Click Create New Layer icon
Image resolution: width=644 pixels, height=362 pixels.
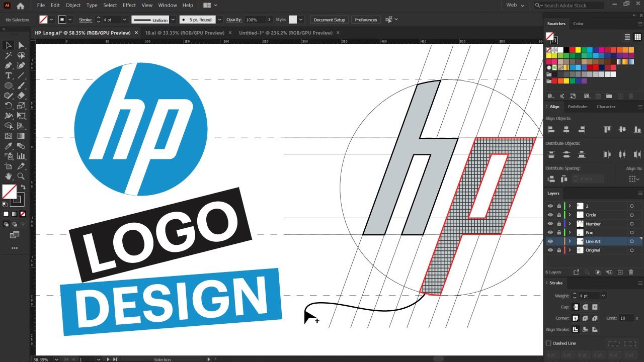point(620,272)
